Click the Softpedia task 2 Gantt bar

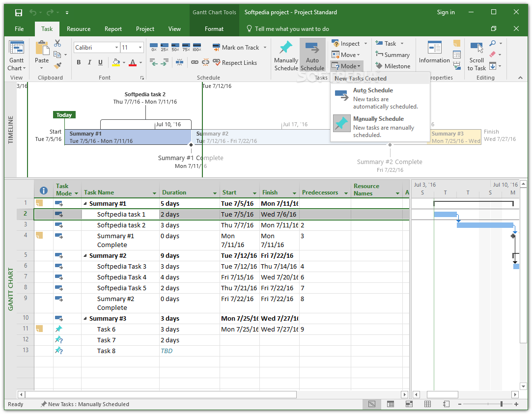coord(485,225)
